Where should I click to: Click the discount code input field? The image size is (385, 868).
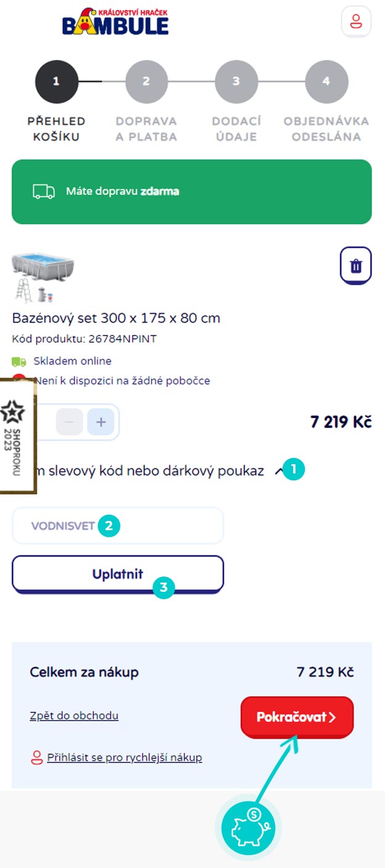118,526
